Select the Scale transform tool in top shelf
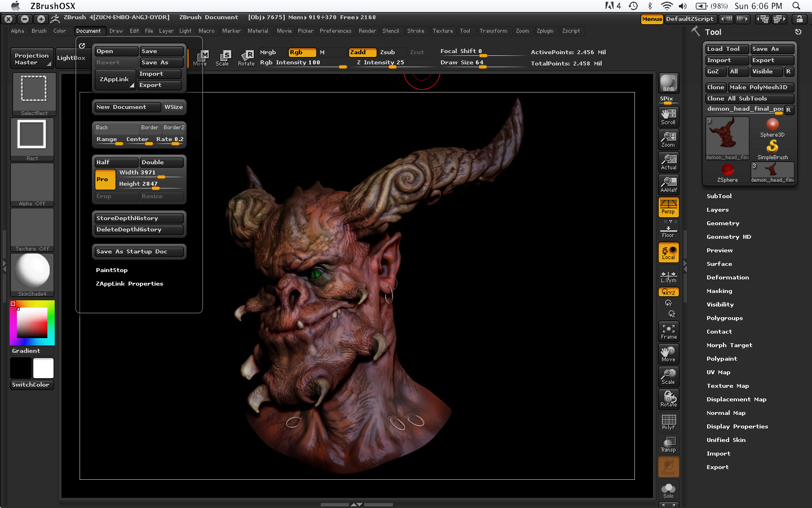812x508 pixels. (x=223, y=58)
